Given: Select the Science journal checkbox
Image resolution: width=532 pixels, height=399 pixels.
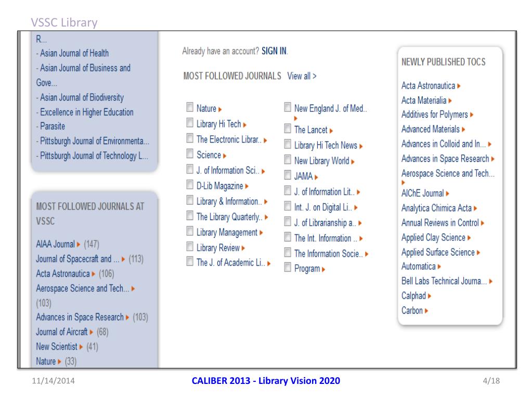Looking at the screenshot, I should pyautogui.click(x=190, y=153).
